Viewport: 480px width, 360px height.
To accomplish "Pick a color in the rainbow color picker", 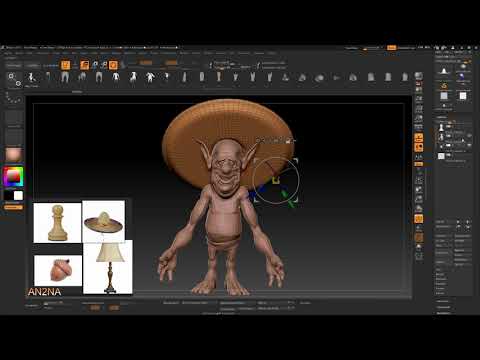I will [x=13, y=177].
